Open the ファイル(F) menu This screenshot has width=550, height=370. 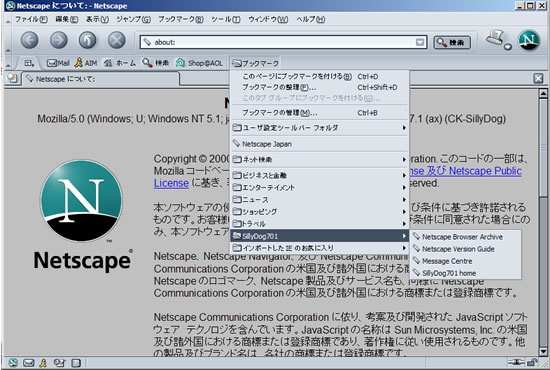pos(31,19)
